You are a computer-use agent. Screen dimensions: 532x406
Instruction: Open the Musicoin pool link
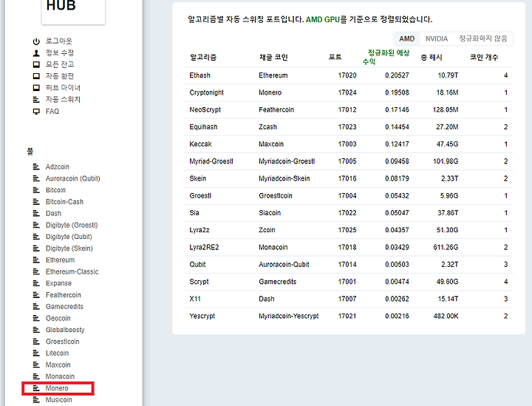point(58,400)
